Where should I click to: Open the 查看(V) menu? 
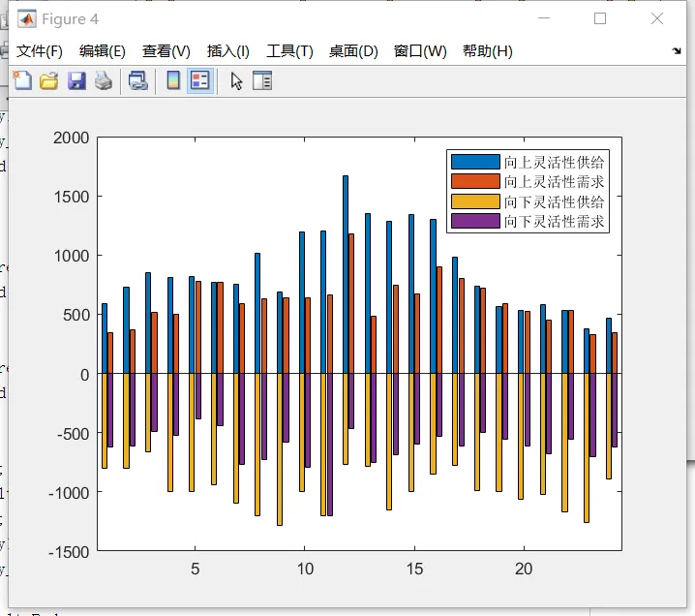166,51
